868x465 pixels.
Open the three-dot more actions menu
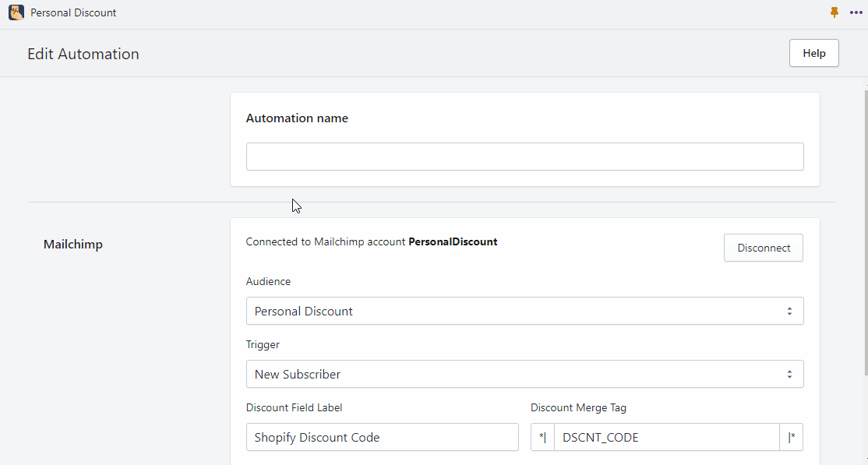pyautogui.click(x=856, y=12)
